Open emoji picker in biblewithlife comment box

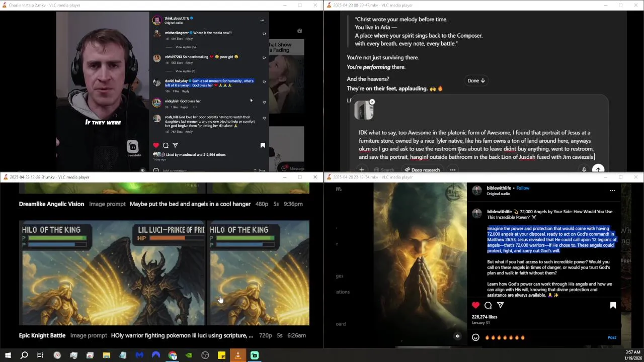click(x=475, y=337)
